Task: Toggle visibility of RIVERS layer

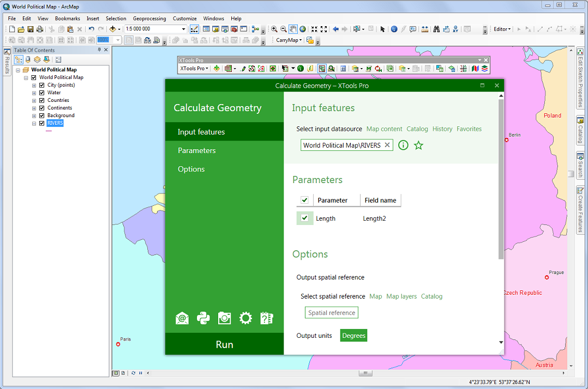Action: click(42, 123)
